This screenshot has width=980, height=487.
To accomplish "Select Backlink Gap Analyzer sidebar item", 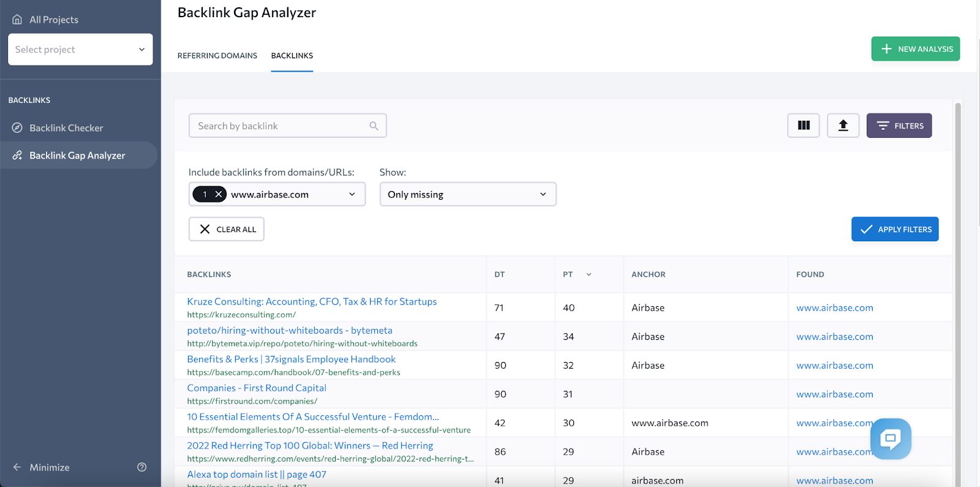I will pos(78,156).
